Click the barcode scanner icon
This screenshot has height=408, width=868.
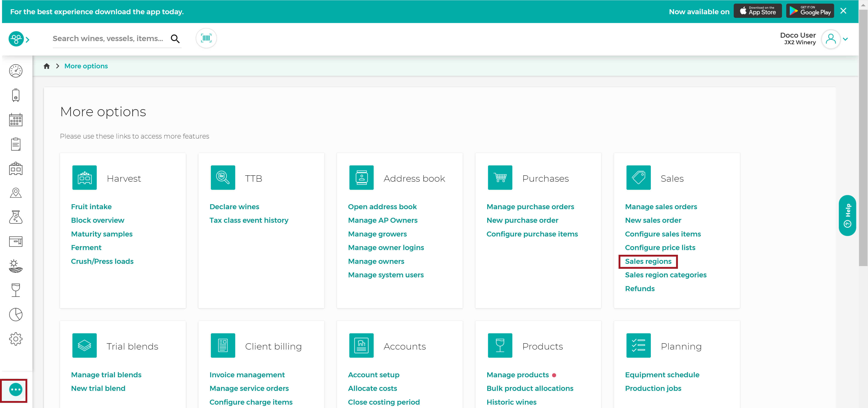(x=206, y=38)
